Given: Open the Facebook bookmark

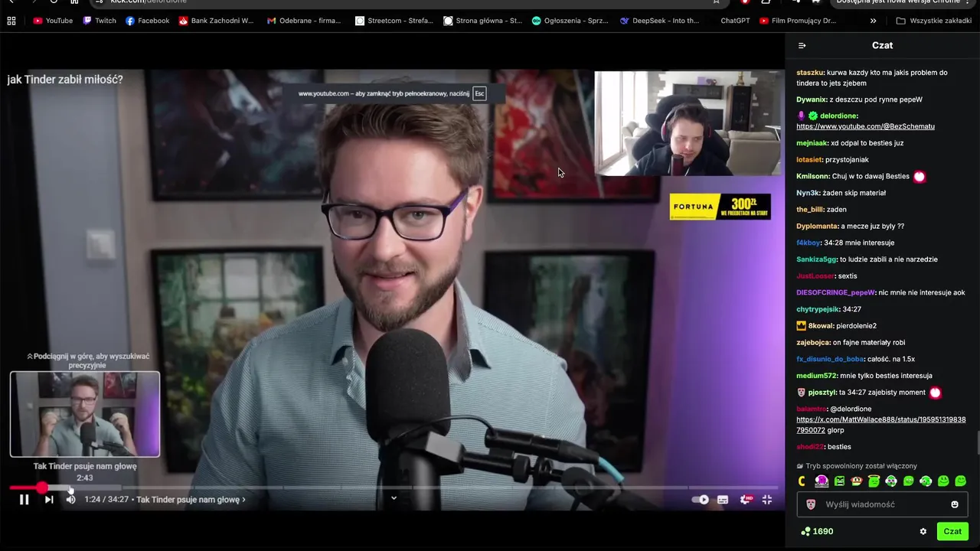Looking at the screenshot, I should [147, 21].
